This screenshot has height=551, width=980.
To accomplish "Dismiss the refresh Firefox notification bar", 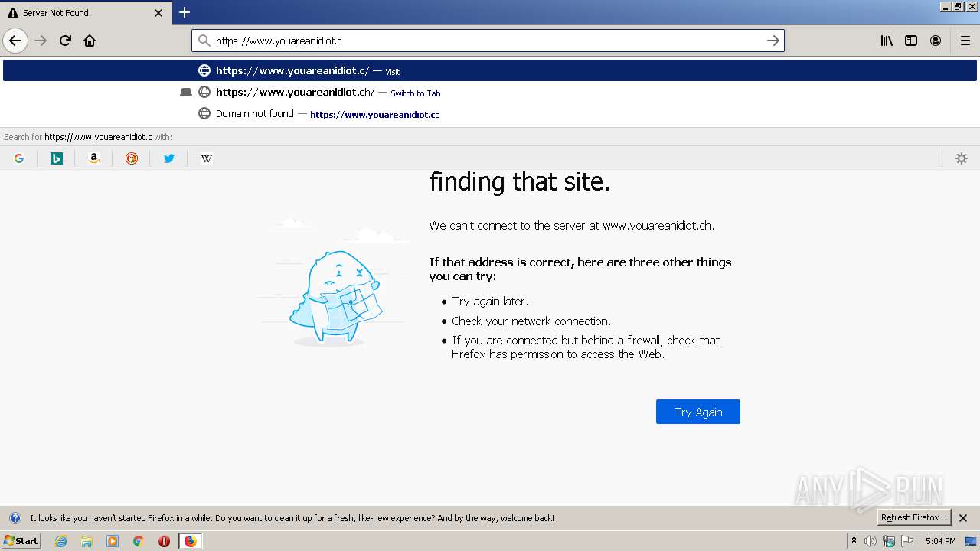I will click(963, 518).
